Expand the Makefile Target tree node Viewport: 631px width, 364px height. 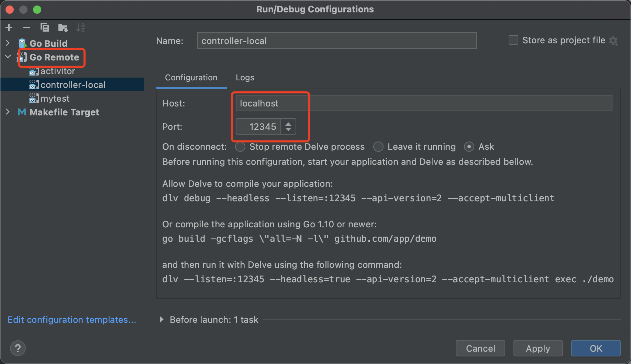tap(8, 112)
